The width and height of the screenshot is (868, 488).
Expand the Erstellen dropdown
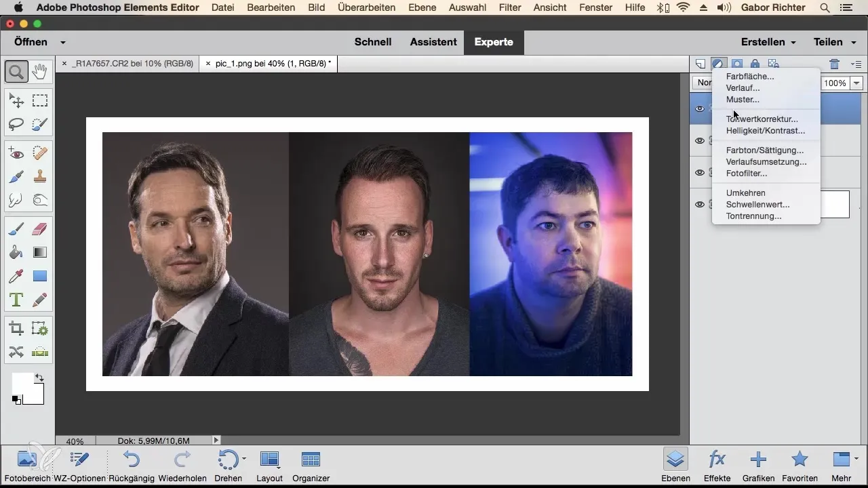792,42
